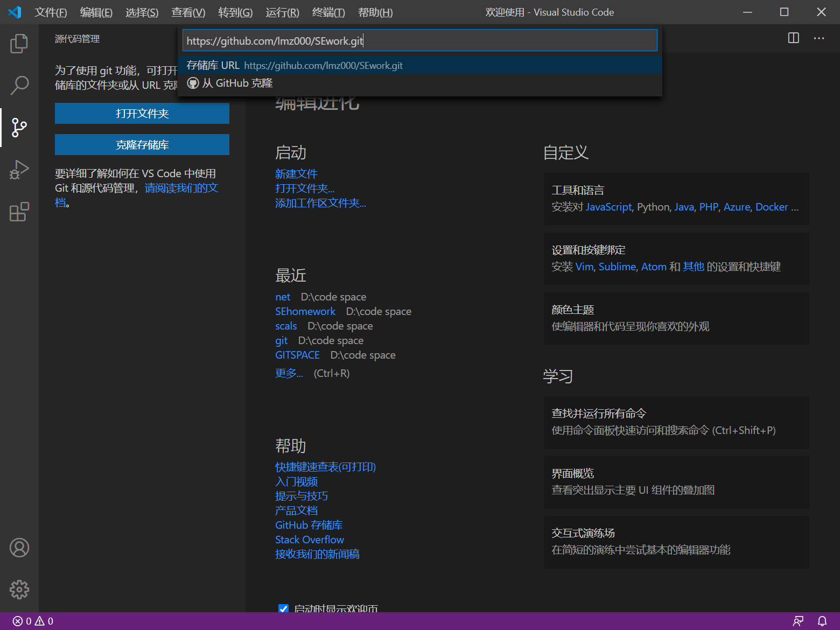The height and width of the screenshot is (630, 840).
Task: Open the recent folder net
Action: click(283, 297)
